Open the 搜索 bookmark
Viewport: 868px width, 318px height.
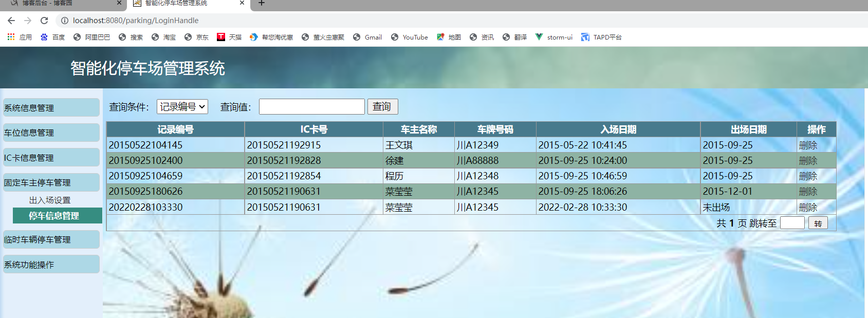pyautogui.click(x=131, y=37)
